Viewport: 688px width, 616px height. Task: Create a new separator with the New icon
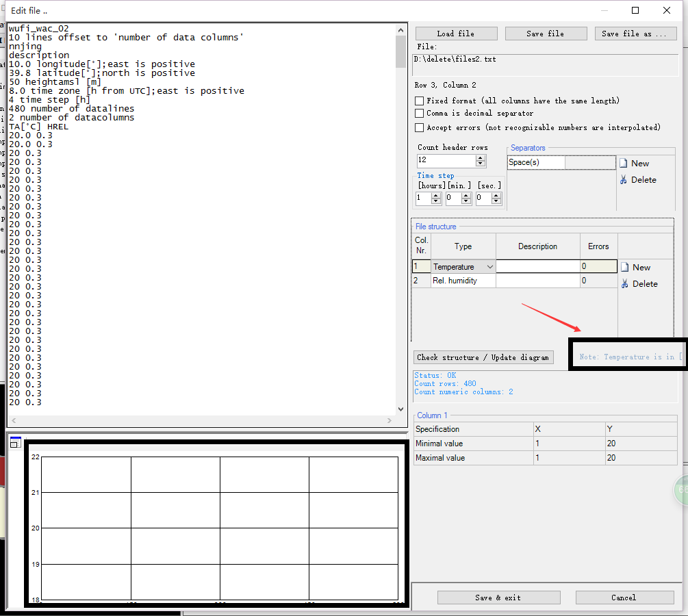click(x=625, y=163)
